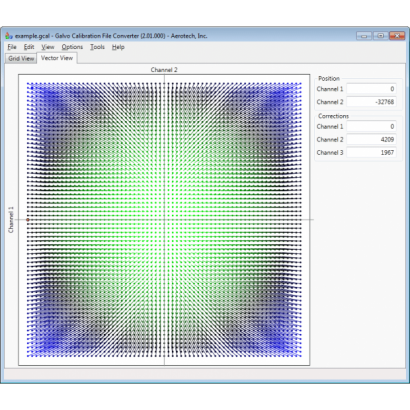
Task: Select the Vector View tab
Action: [x=57, y=58]
